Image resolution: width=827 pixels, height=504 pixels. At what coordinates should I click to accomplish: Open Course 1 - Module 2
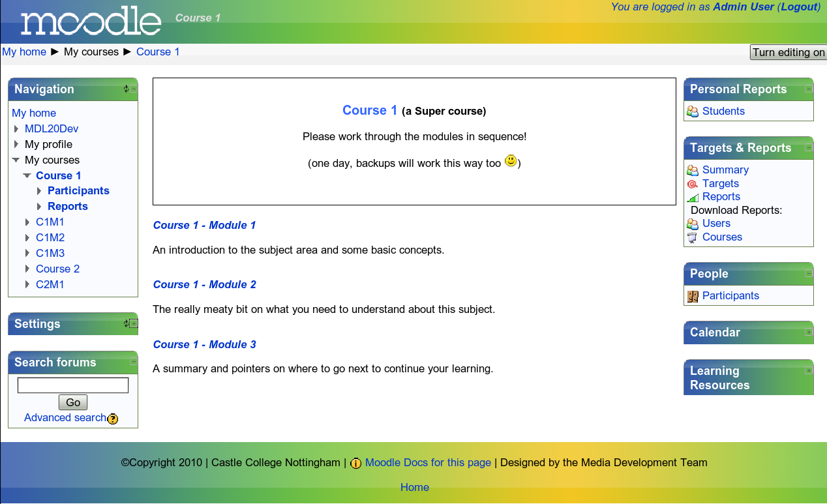204,285
